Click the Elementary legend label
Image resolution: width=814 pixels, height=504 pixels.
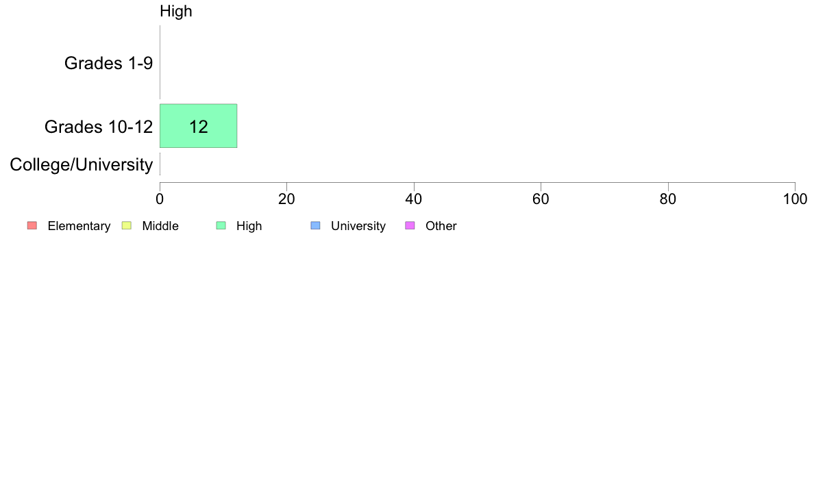(79, 226)
